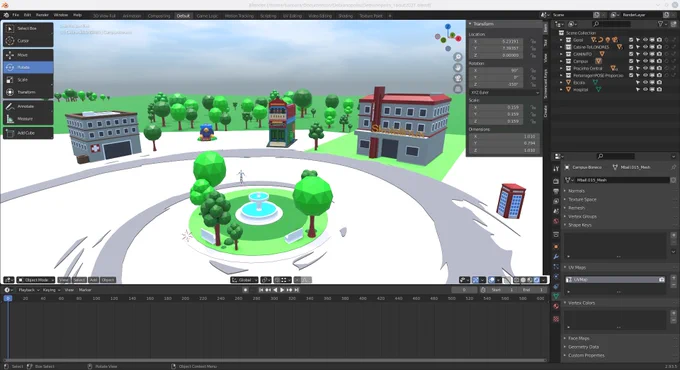Open the viewport Add menu
680x370 pixels.
pyautogui.click(x=93, y=280)
